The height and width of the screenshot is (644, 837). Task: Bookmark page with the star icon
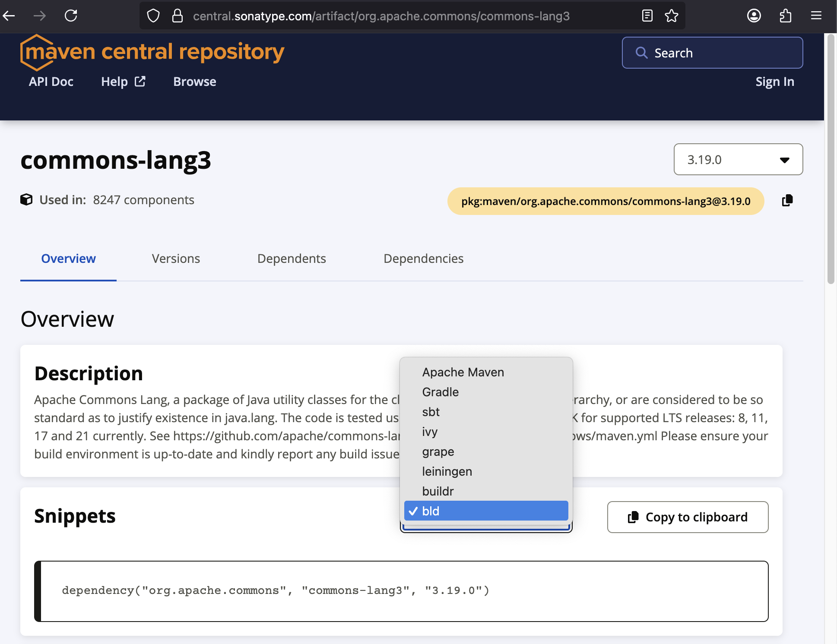[671, 16]
